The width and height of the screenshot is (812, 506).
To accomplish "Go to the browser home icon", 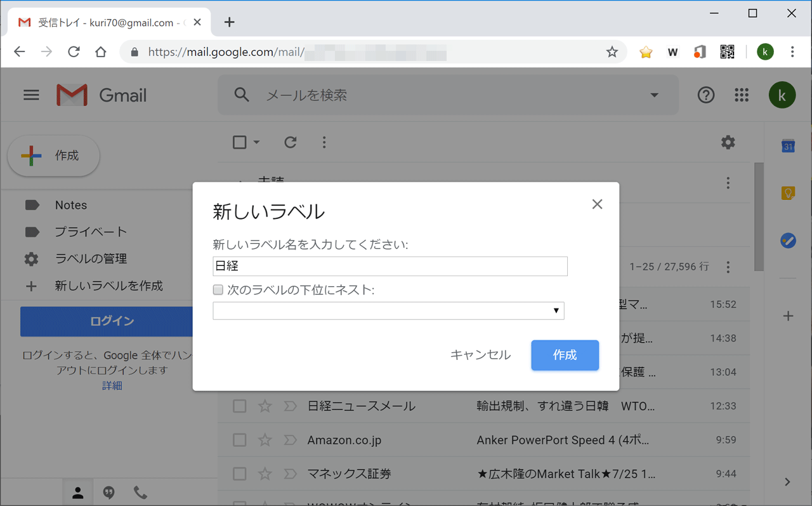I will coord(101,52).
